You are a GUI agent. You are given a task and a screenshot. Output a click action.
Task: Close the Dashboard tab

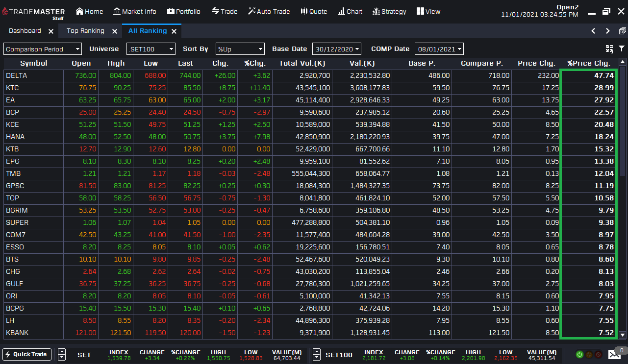(x=51, y=31)
